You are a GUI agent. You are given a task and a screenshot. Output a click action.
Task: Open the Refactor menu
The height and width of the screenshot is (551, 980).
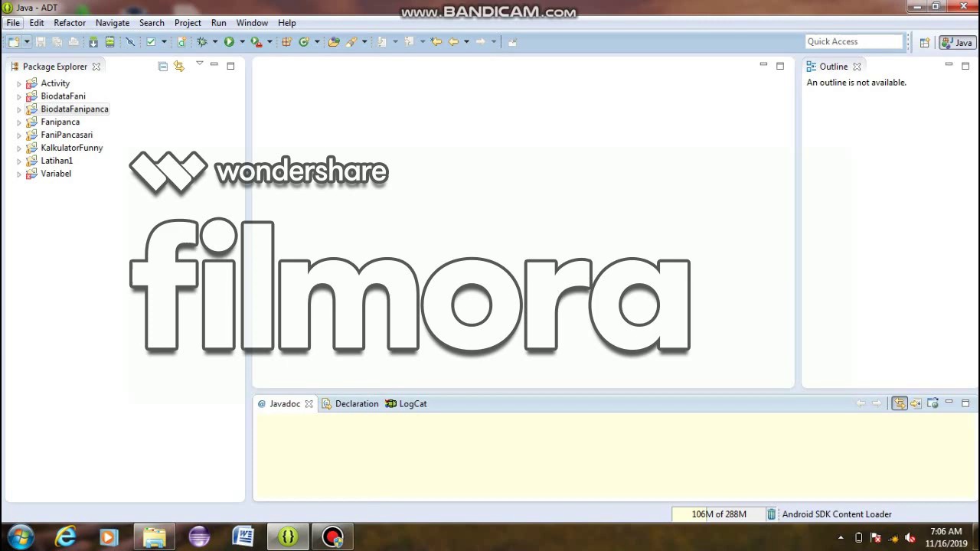tap(70, 23)
